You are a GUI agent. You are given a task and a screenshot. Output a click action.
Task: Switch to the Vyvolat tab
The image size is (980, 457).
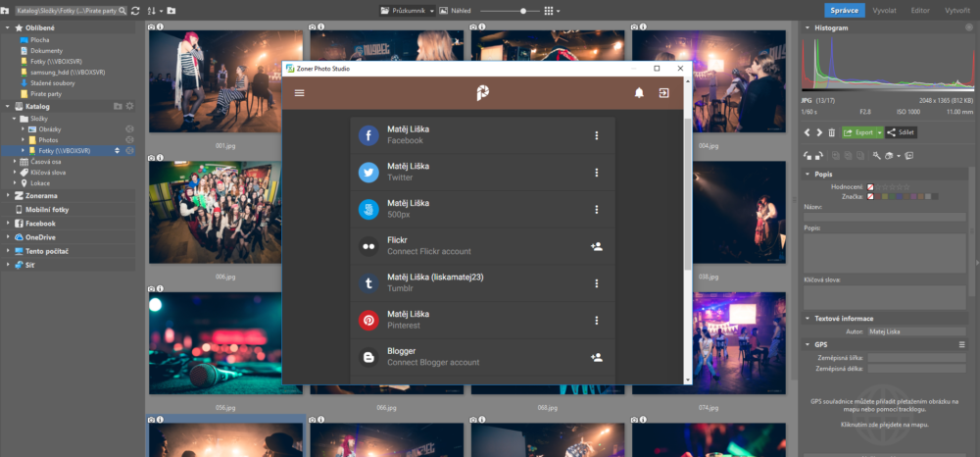pyautogui.click(x=884, y=11)
